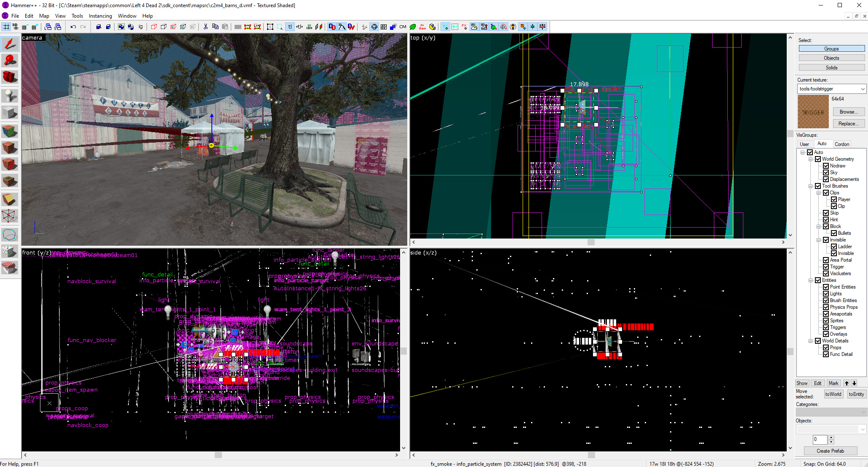868x467 pixels.
Task: Select the Block tool cube
Action: (x=10, y=112)
